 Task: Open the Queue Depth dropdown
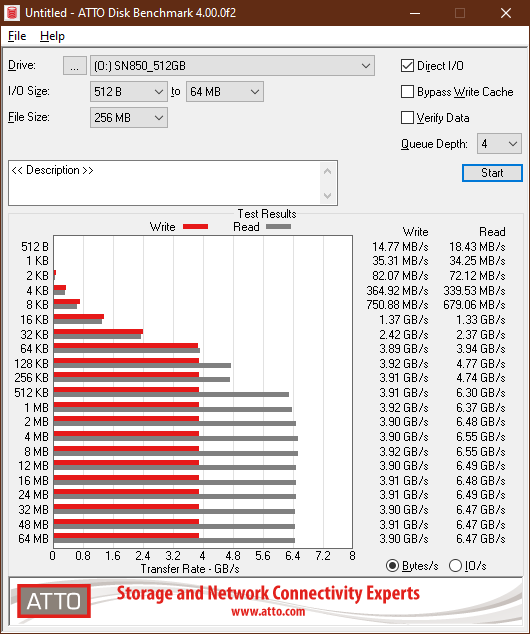tap(499, 144)
